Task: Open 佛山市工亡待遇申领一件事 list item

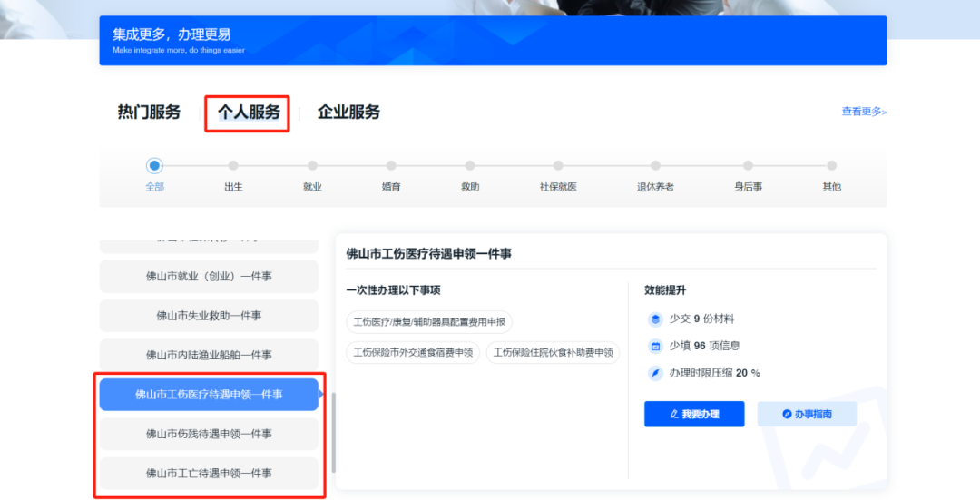Action: coord(209,473)
